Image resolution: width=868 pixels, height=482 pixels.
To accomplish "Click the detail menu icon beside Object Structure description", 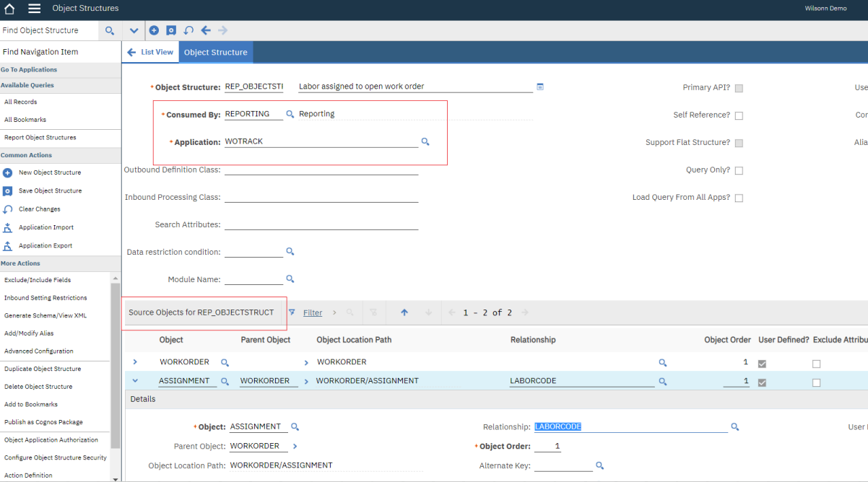I will point(539,86).
